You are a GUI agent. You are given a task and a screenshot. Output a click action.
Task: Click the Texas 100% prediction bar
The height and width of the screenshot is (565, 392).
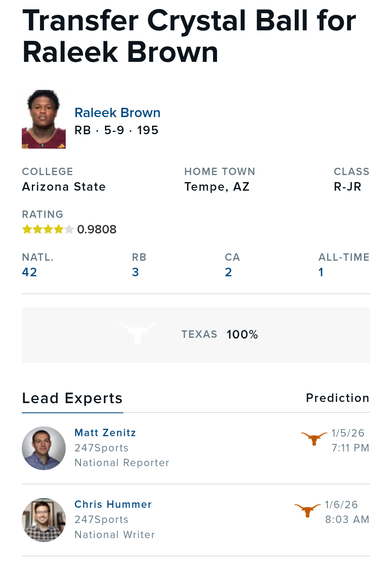coord(220,335)
